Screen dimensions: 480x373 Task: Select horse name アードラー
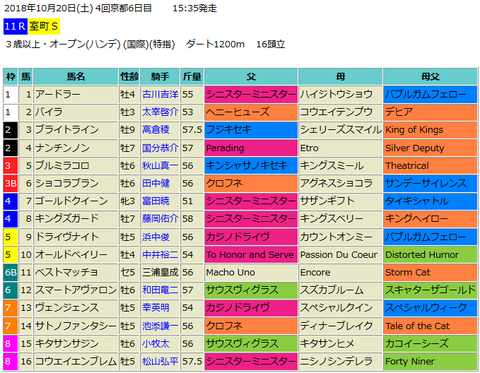tap(58, 95)
